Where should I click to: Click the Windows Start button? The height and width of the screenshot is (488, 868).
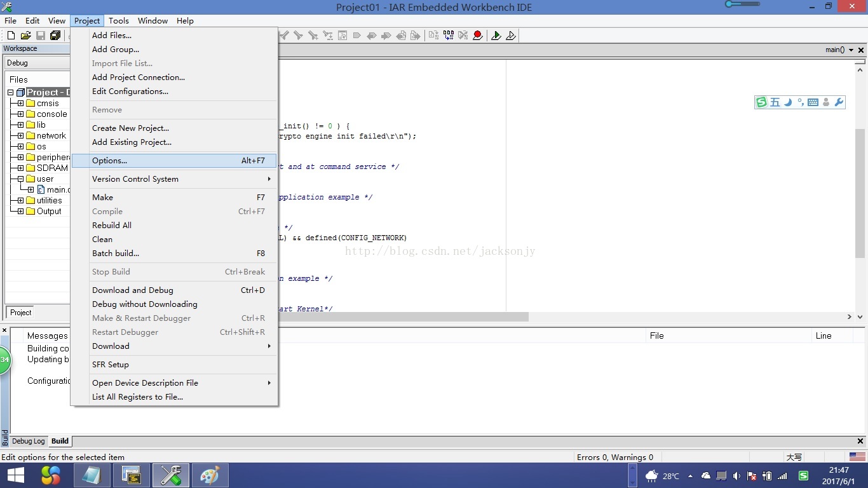15,475
